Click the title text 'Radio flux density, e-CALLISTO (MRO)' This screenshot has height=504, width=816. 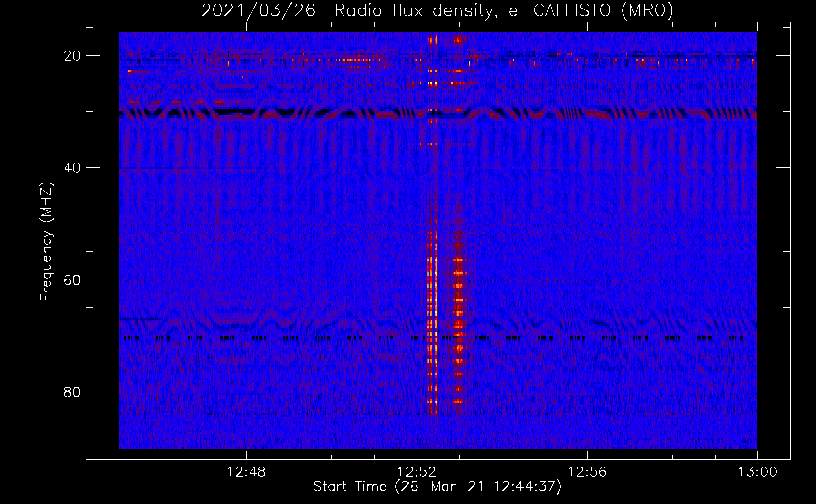504,11
